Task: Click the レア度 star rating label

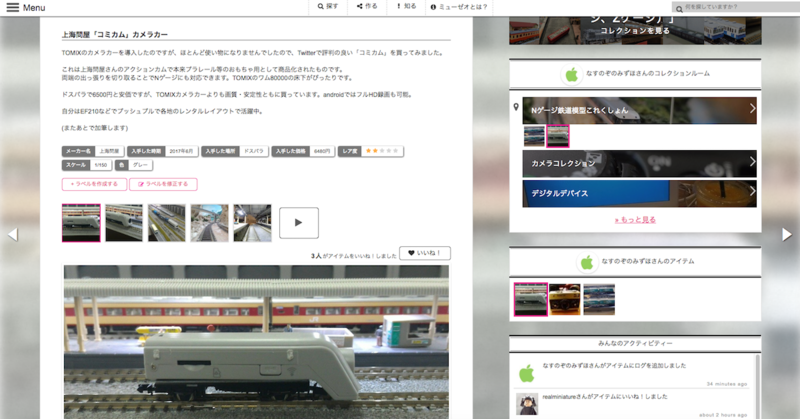Action: [x=371, y=151]
